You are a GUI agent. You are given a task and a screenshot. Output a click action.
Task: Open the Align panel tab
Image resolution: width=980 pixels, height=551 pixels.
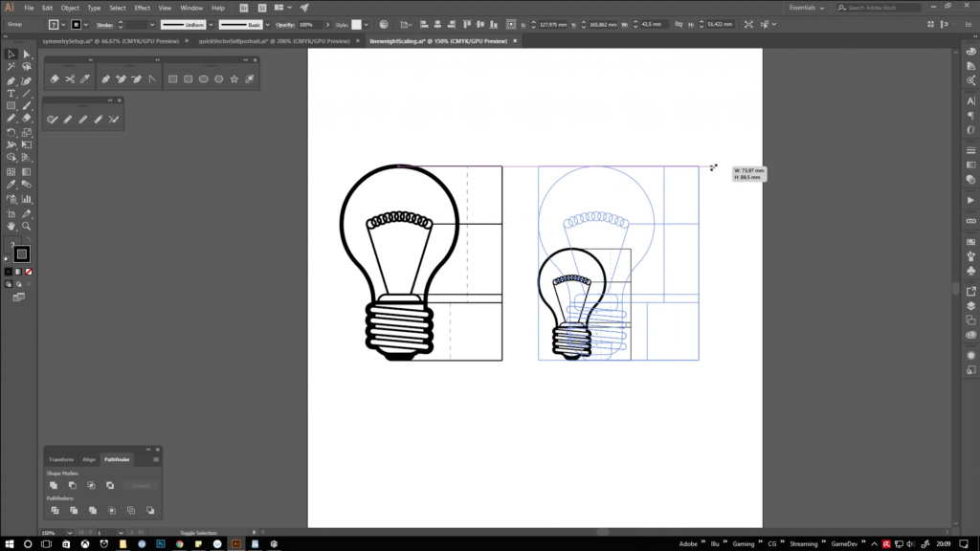coord(88,459)
